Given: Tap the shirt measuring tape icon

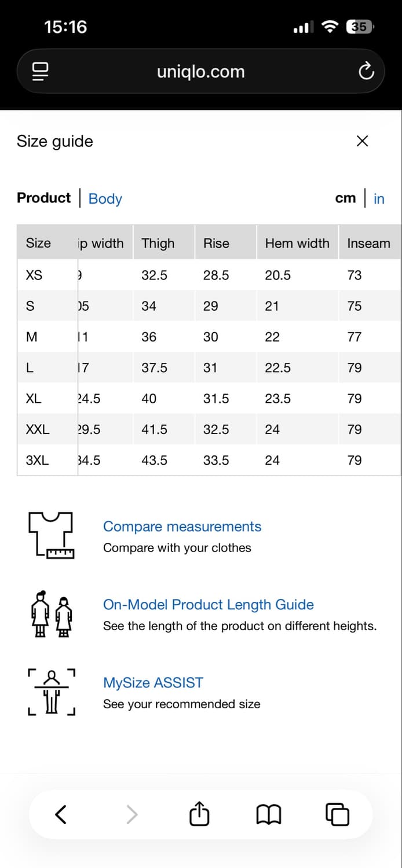Looking at the screenshot, I should 51,535.
